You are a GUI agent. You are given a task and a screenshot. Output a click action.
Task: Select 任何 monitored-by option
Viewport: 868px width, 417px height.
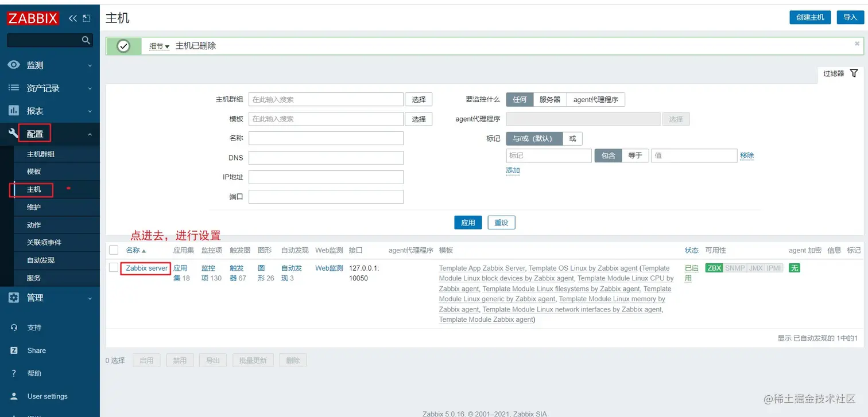tap(520, 99)
